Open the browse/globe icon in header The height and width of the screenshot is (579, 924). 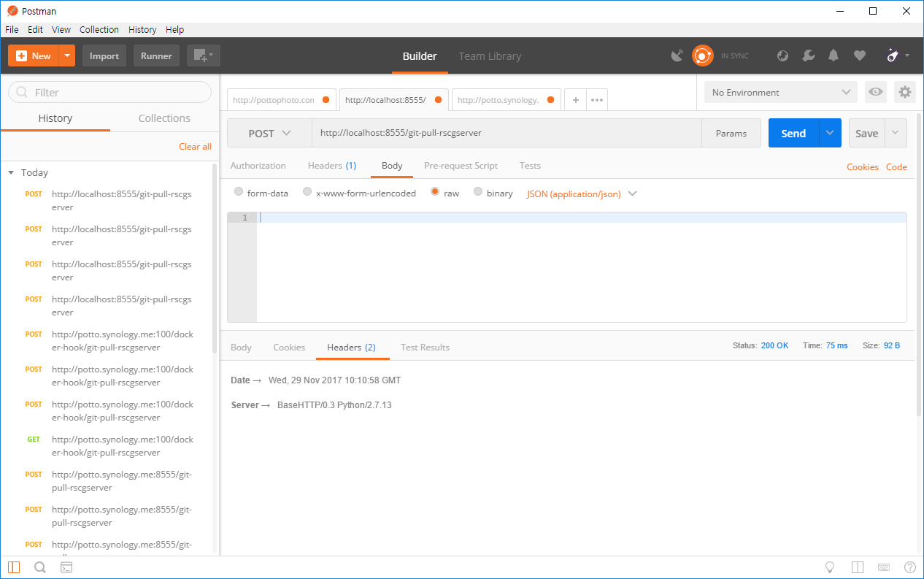(x=782, y=55)
